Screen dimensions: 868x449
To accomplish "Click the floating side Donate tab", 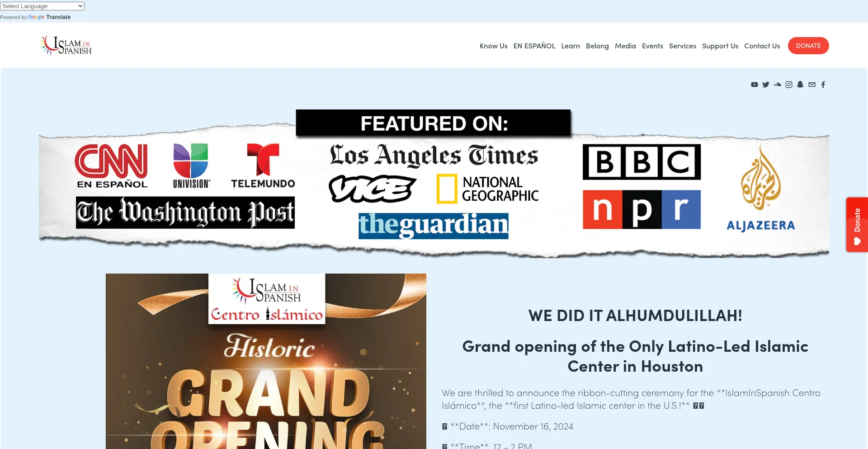I will pyautogui.click(x=857, y=225).
